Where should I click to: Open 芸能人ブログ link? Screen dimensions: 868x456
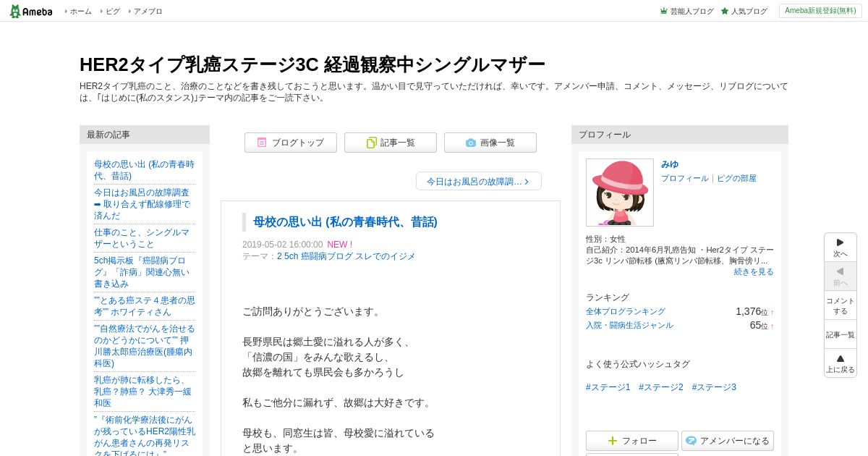coord(692,12)
